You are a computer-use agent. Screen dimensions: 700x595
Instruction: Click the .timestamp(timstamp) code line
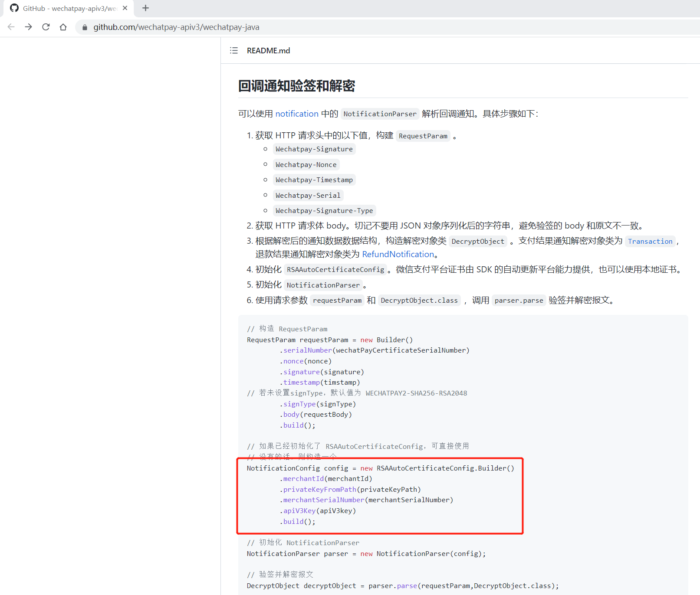pyautogui.click(x=320, y=382)
